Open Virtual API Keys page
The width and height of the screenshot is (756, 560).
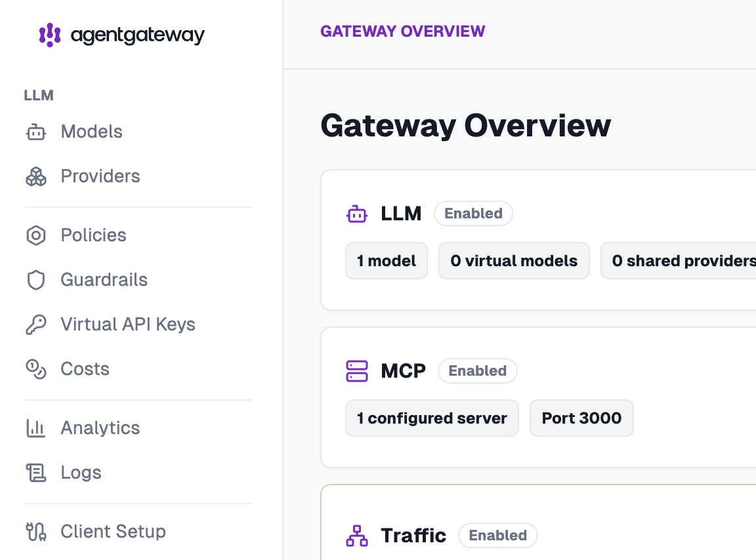coord(128,325)
